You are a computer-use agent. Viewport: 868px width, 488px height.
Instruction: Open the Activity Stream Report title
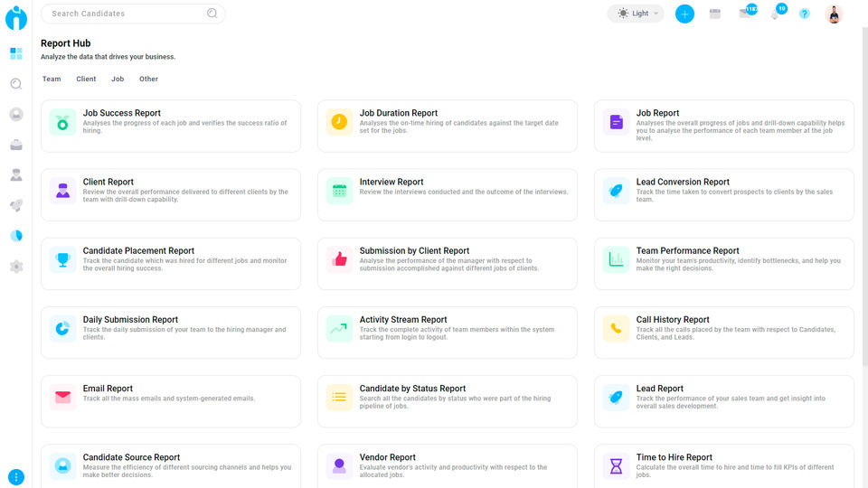(403, 320)
